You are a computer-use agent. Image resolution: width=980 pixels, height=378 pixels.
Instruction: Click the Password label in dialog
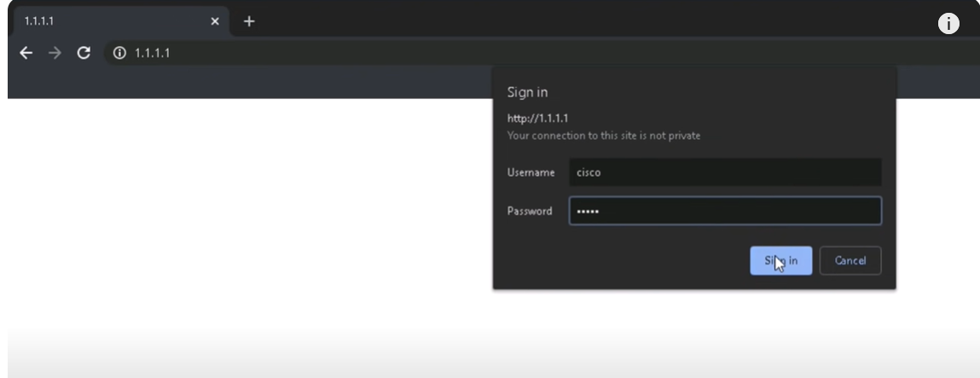point(530,211)
